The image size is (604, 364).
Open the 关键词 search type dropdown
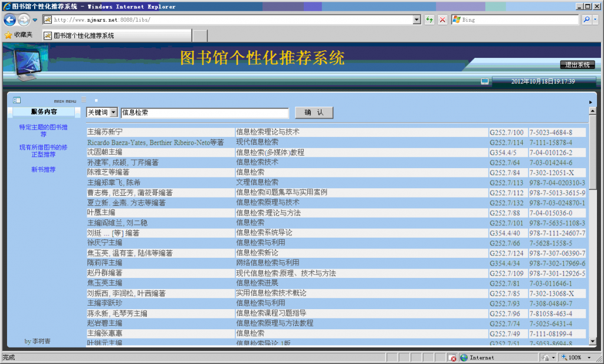pyautogui.click(x=101, y=112)
